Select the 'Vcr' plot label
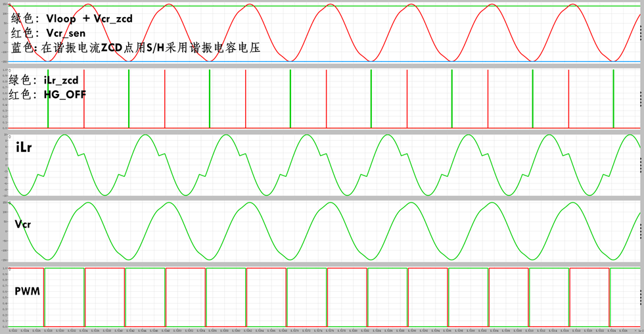The width and height of the screenshot is (644, 334). click(22, 224)
